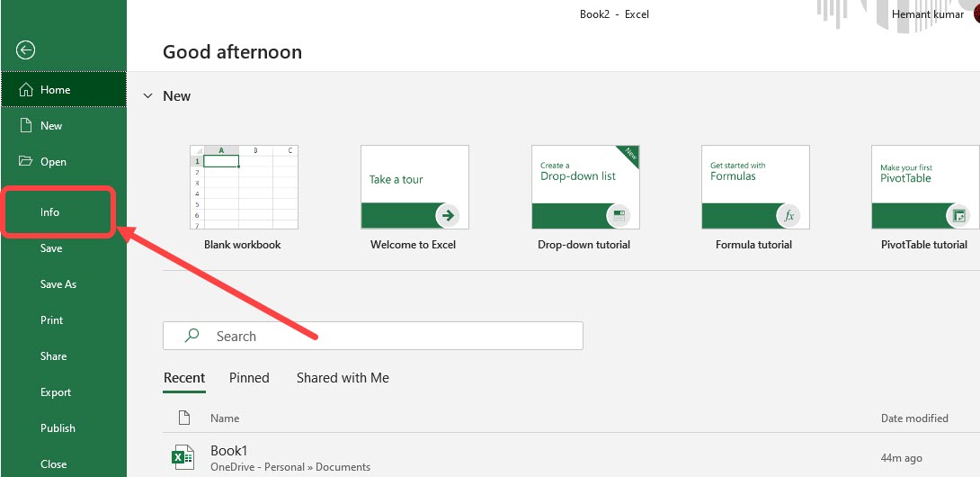Click the Open folder icon in sidebar
Viewport: 980px width, 477px height.
click(x=26, y=161)
